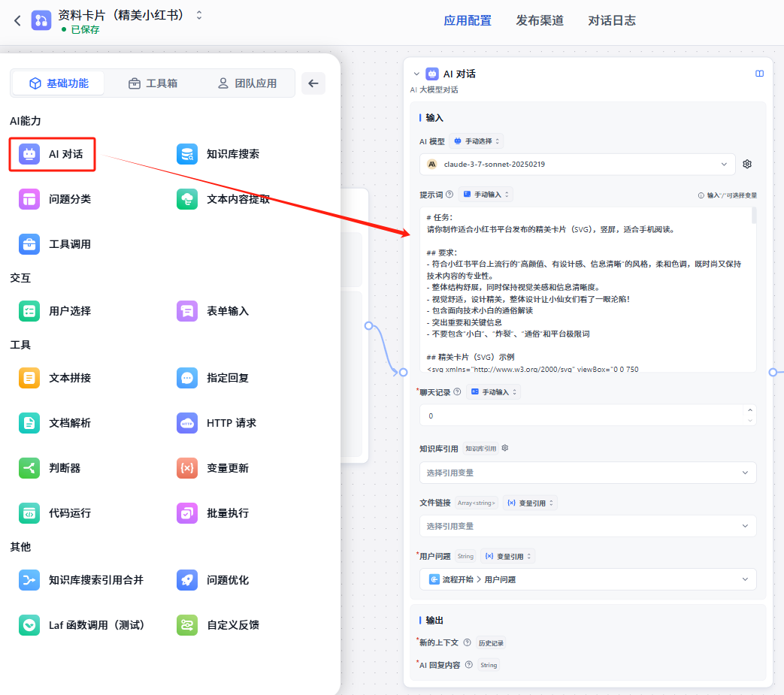This screenshot has height=695, width=784.
Task: Click the prompt editor scrollbar
Action: click(x=753, y=216)
